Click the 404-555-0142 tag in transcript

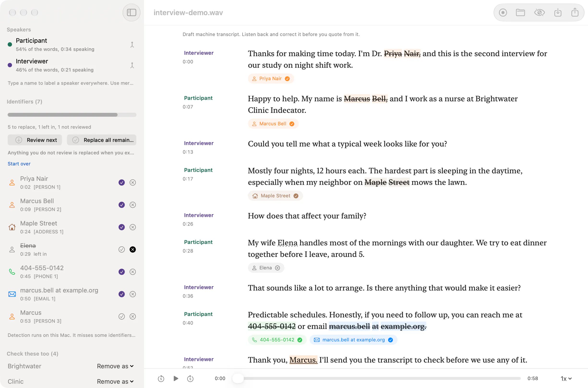(277, 339)
